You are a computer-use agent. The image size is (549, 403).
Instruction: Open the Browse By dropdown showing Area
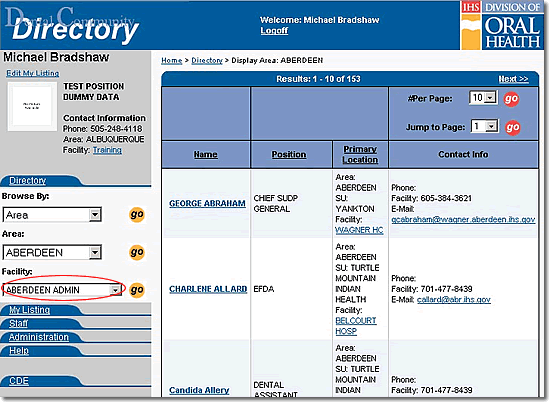tap(52, 215)
